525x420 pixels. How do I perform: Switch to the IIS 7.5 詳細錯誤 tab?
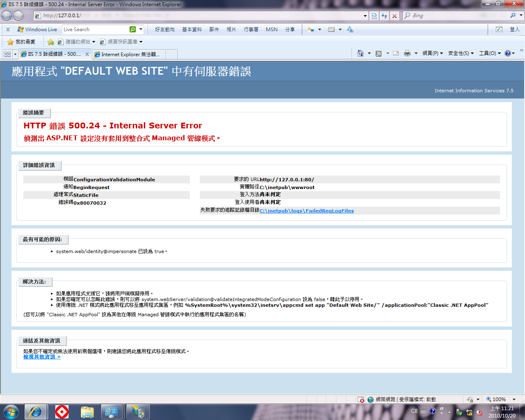55,54
